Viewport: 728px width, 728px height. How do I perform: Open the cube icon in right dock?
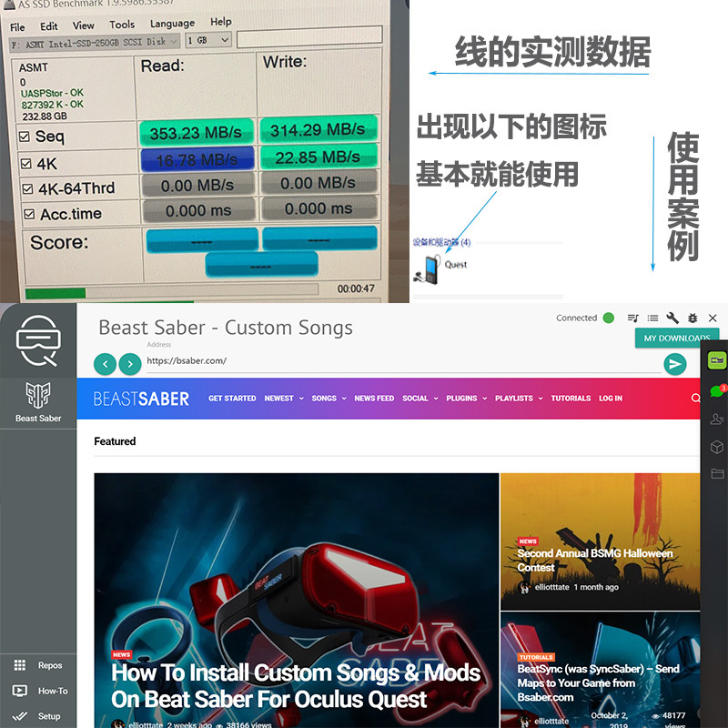click(717, 447)
